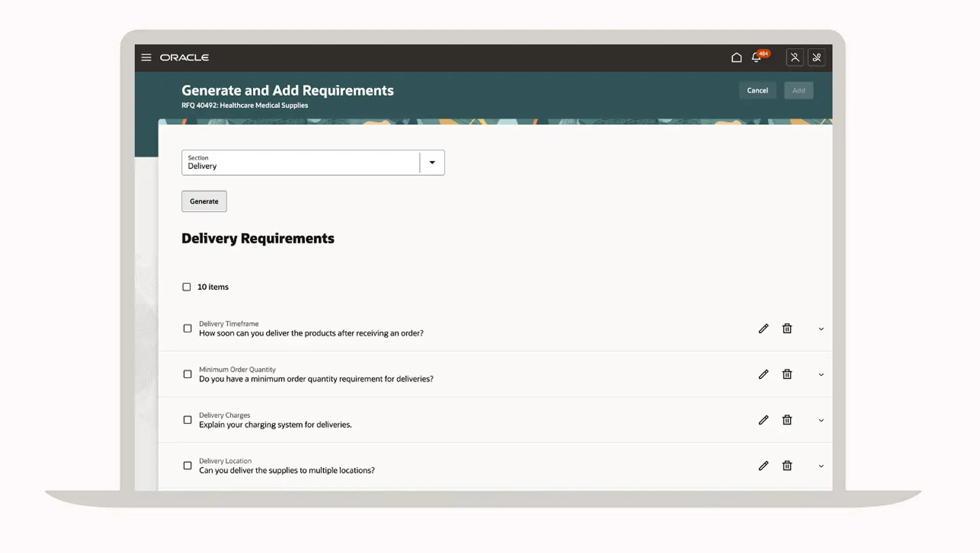Select all 10 items checkbox
Image resolution: width=980 pixels, height=553 pixels.
click(187, 287)
